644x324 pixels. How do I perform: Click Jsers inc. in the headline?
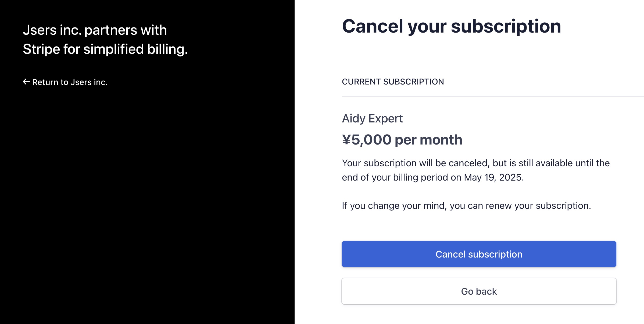(x=52, y=30)
